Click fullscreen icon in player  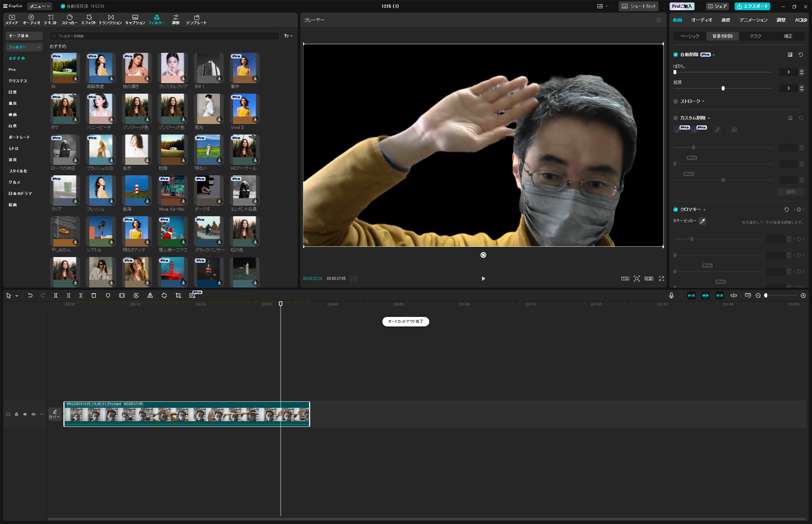coord(662,279)
